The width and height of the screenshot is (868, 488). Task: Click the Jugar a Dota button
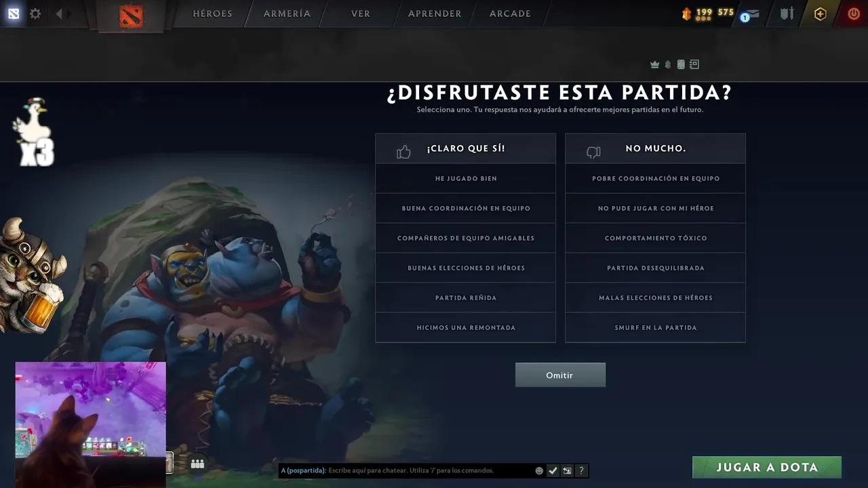click(x=767, y=467)
